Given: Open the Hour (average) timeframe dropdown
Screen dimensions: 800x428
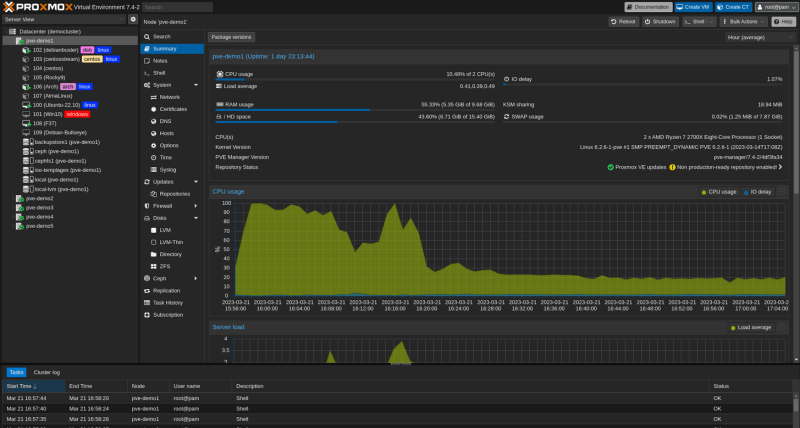Looking at the screenshot, I should [x=760, y=37].
